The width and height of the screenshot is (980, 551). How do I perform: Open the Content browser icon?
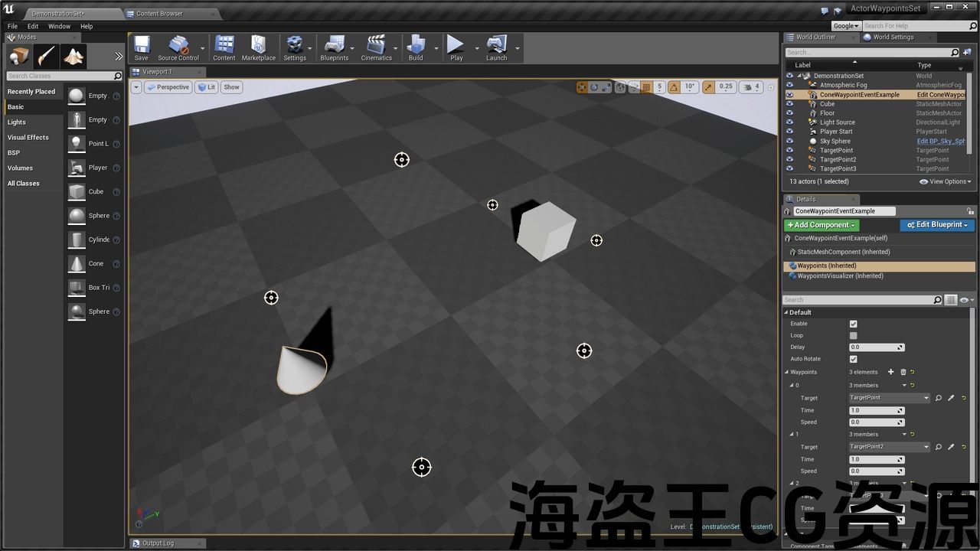224,47
